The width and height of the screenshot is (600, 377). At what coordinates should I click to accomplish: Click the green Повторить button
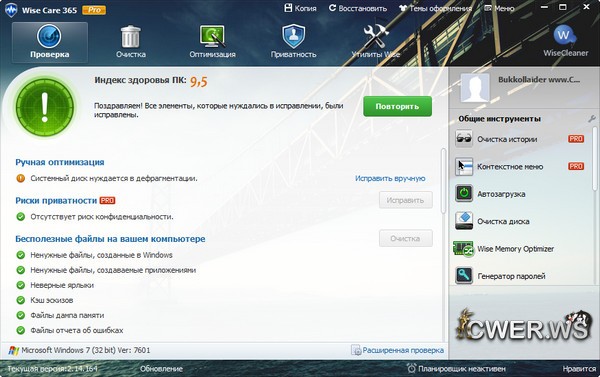[x=397, y=106]
